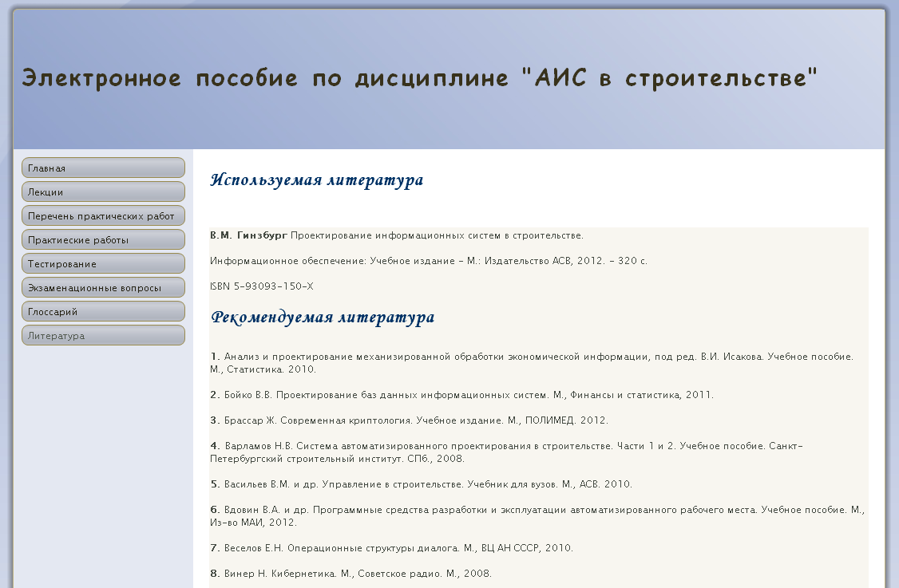Open the Глоссарий page
The image size is (899, 588).
(x=103, y=312)
